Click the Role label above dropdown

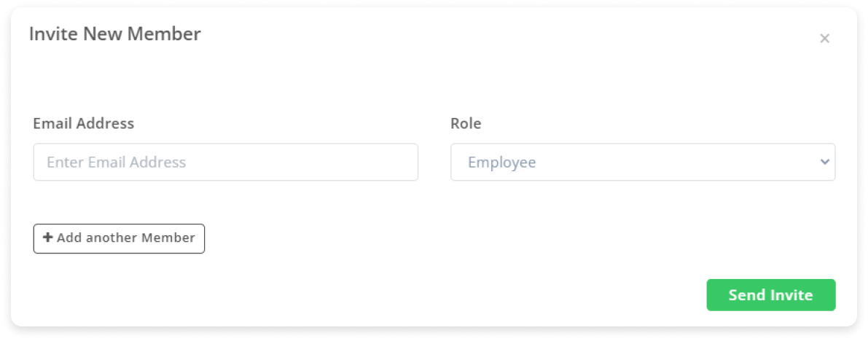point(466,123)
